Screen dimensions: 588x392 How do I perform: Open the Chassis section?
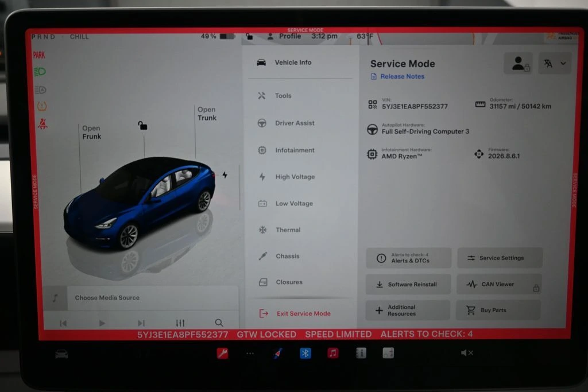point(278,256)
